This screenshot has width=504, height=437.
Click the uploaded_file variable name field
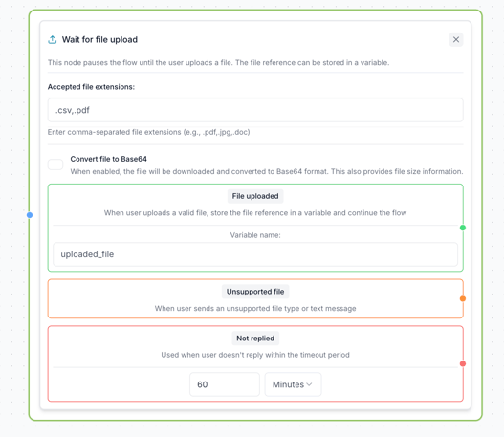click(x=255, y=254)
